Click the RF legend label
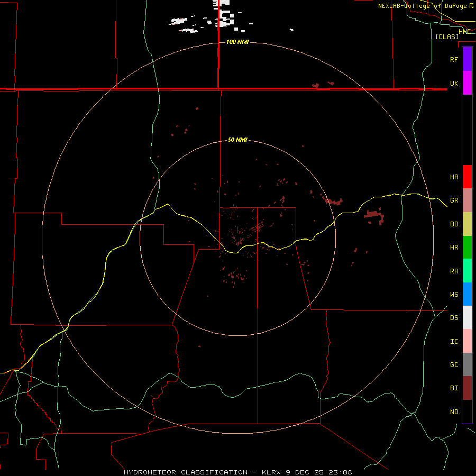 (454, 59)
